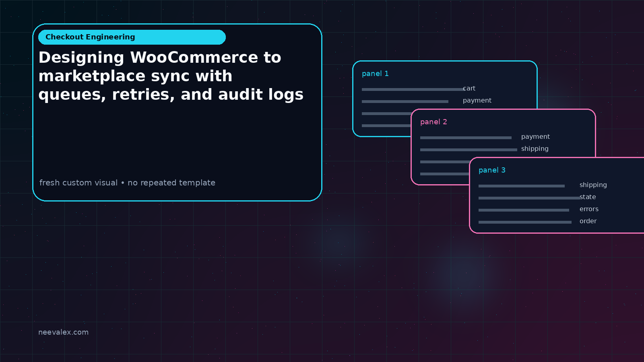Image resolution: width=644 pixels, height=362 pixels.
Task: Click the "order" label in panel 3
Action: point(588,221)
